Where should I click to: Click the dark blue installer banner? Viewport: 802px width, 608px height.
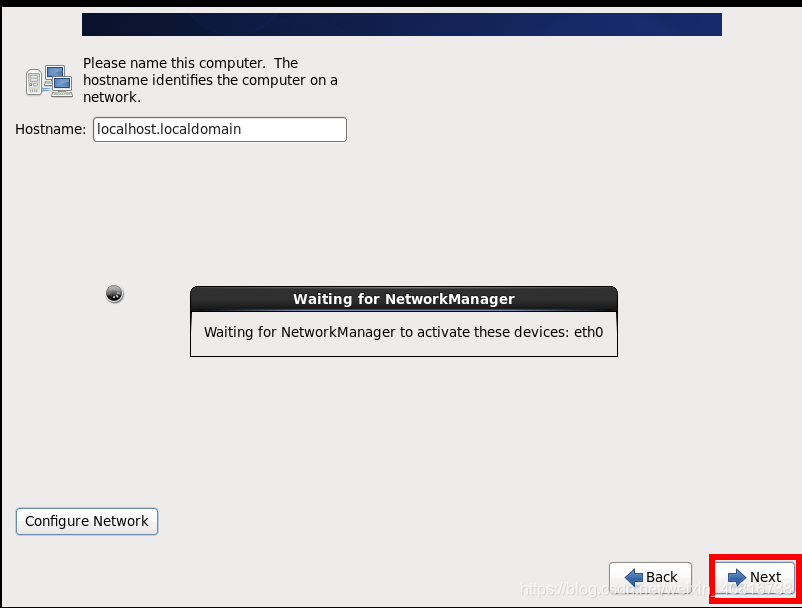(402, 25)
